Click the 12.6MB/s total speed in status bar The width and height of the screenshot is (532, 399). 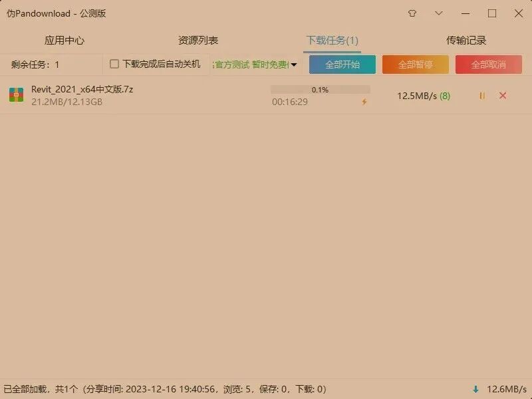[507, 389]
